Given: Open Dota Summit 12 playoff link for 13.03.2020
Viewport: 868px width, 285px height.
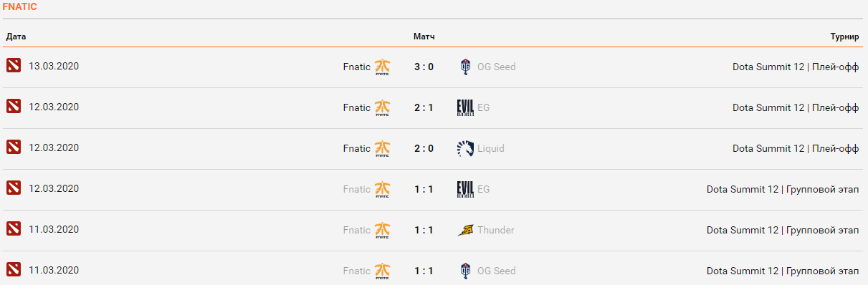Looking at the screenshot, I should click(796, 67).
